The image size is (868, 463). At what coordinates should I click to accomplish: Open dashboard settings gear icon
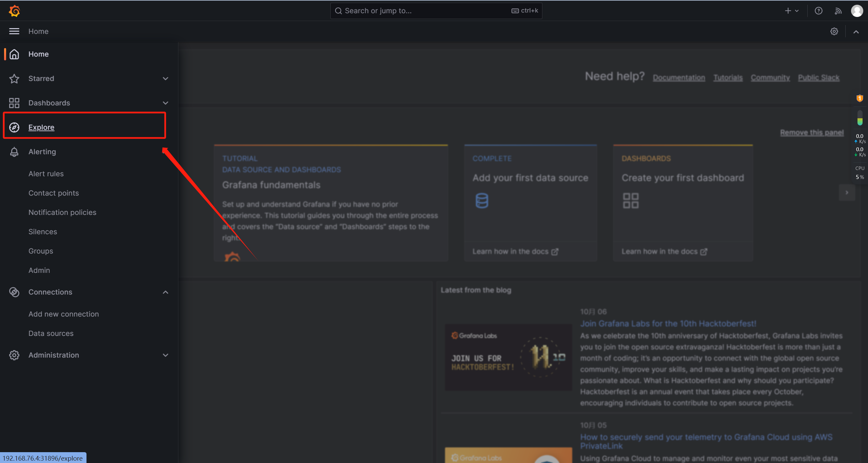click(x=834, y=32)
